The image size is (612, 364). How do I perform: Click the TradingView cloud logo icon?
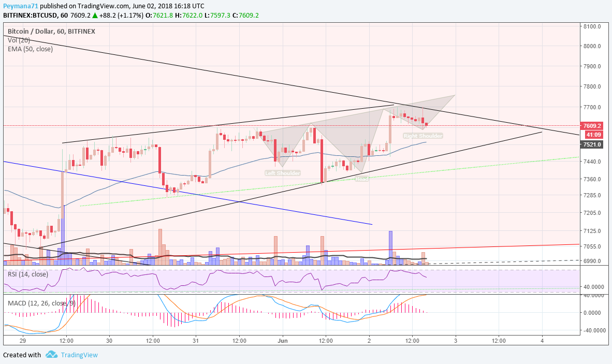point(52,354)
